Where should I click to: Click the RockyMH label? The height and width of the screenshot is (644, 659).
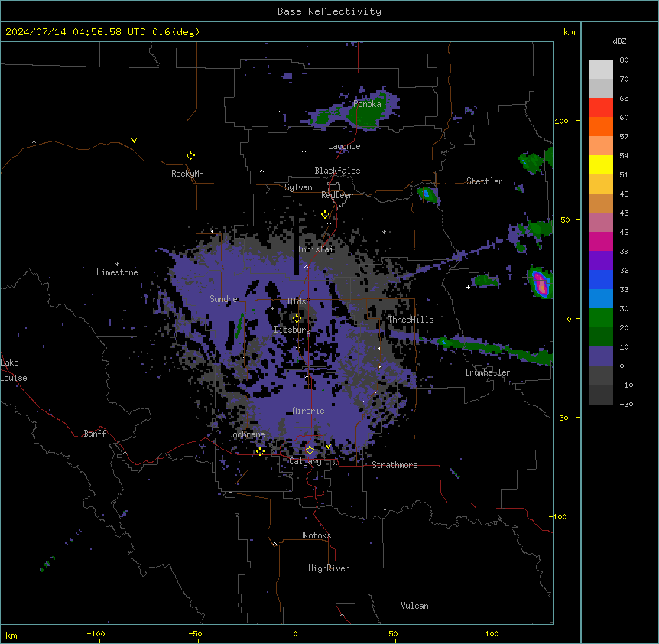pyautogui.click(x=187, y=173)
